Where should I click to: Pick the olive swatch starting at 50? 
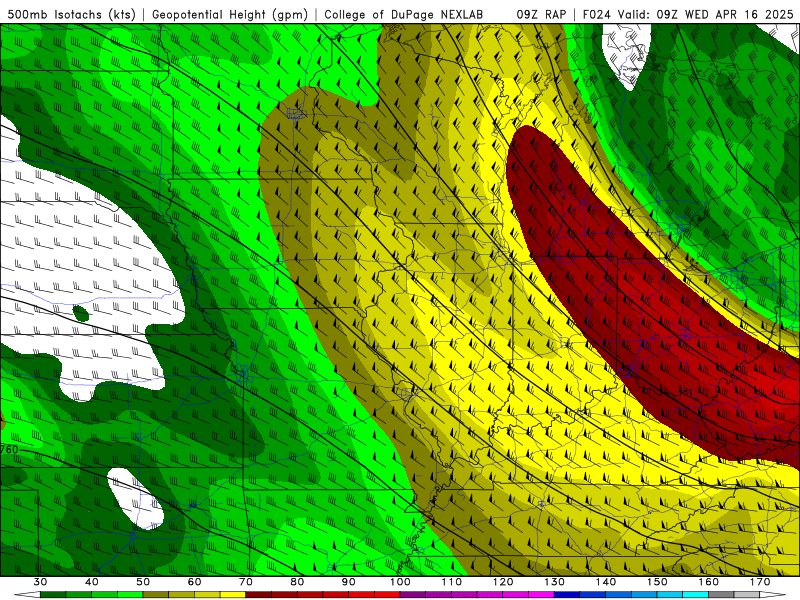156,594
